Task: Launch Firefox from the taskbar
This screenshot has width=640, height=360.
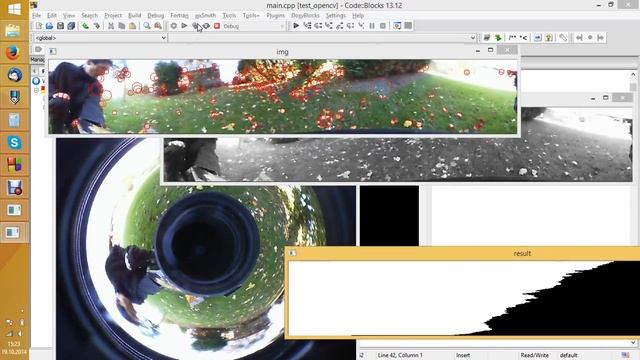Action: (x=13, y=53)
